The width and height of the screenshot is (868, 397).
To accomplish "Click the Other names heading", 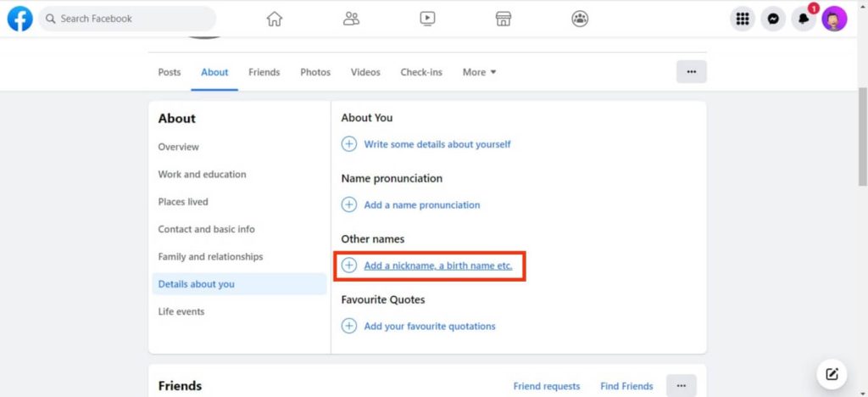I will point(373,239).
